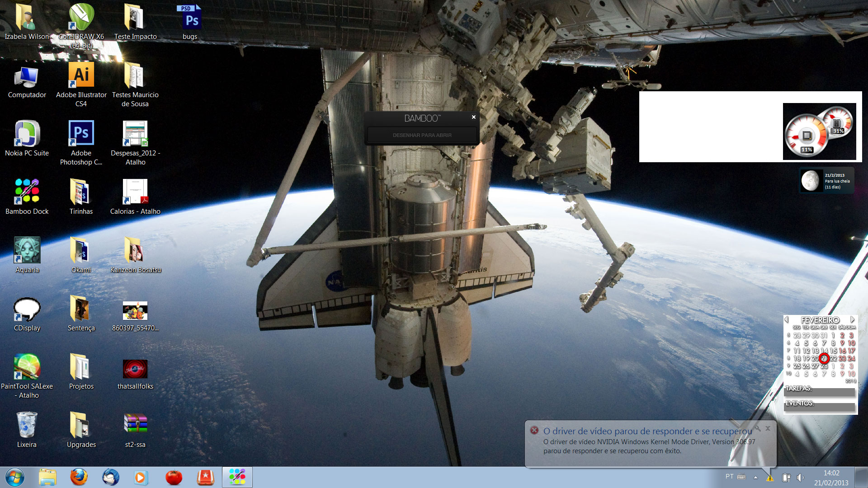868x488 pixels.
Task: Open the Teste Impacto folder
Action: (135, 22)
